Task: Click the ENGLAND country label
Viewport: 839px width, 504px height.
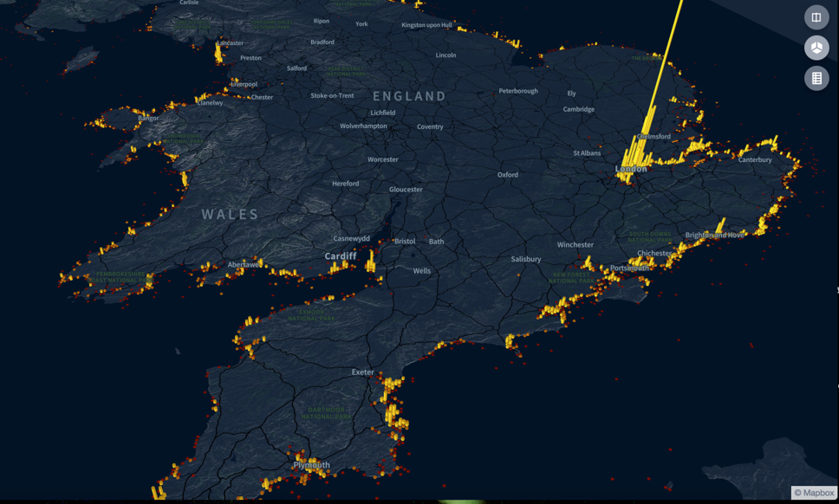Action: point(409,96)
